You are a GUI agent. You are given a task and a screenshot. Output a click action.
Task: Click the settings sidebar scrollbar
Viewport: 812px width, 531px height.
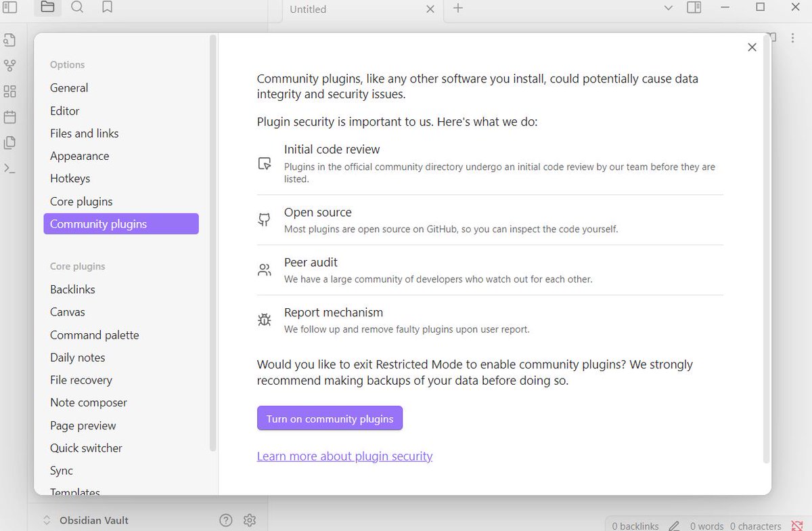point(212,244)
